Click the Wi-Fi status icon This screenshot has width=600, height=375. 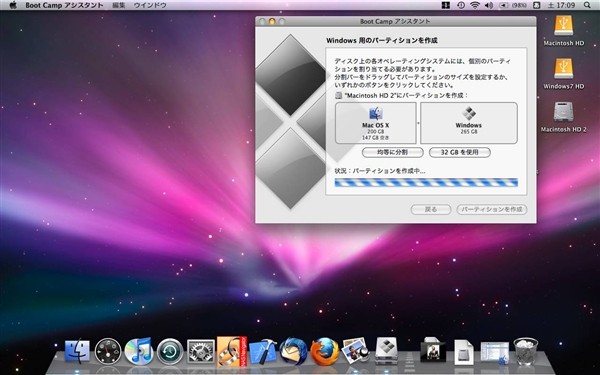pyautogui.click(x=475, y=5)
